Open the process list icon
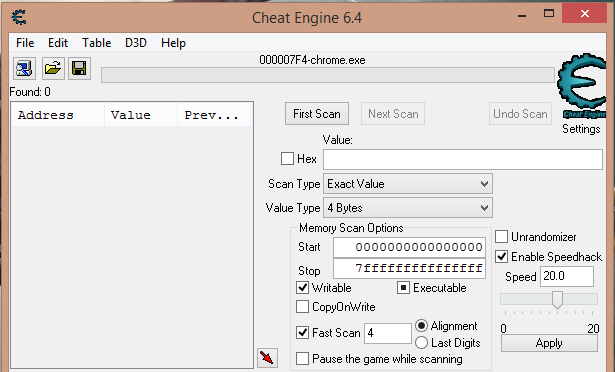 point(24,69)
